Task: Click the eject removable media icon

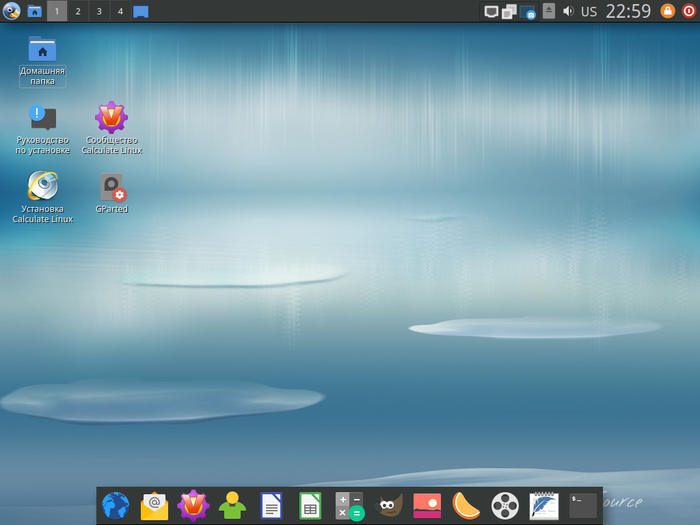Action: click(x=549, y=11)
